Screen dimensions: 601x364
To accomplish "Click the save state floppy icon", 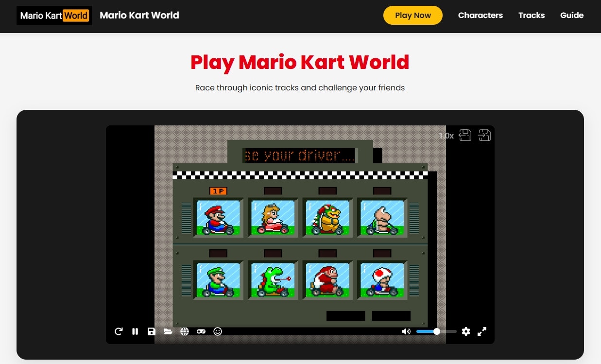I will pos(152,331).
